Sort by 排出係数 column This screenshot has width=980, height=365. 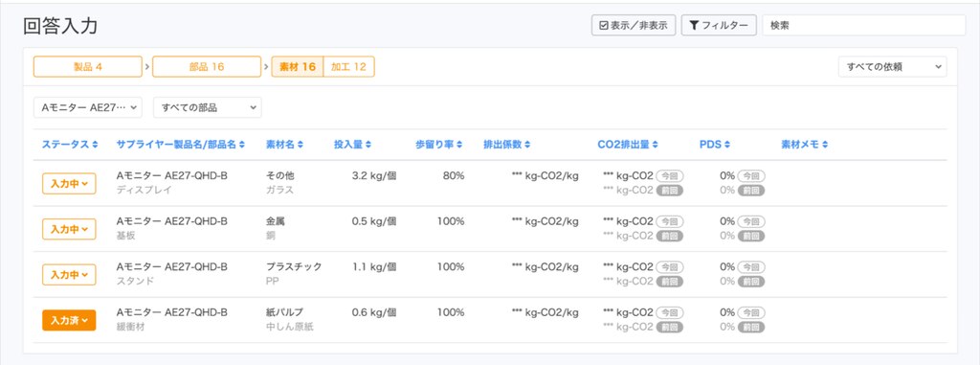(507, 145)
